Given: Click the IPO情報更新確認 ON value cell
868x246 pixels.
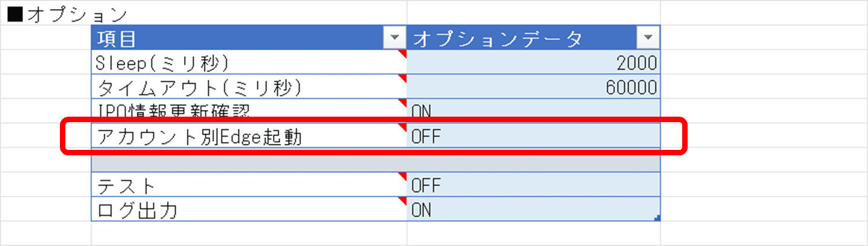Looking at the screenshot, I should [533, 110].
